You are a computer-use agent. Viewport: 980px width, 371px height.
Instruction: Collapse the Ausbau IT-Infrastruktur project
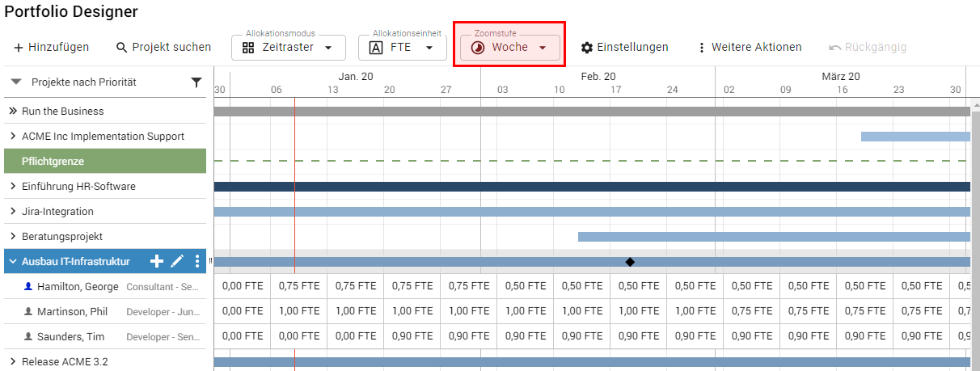click(12, 262)
